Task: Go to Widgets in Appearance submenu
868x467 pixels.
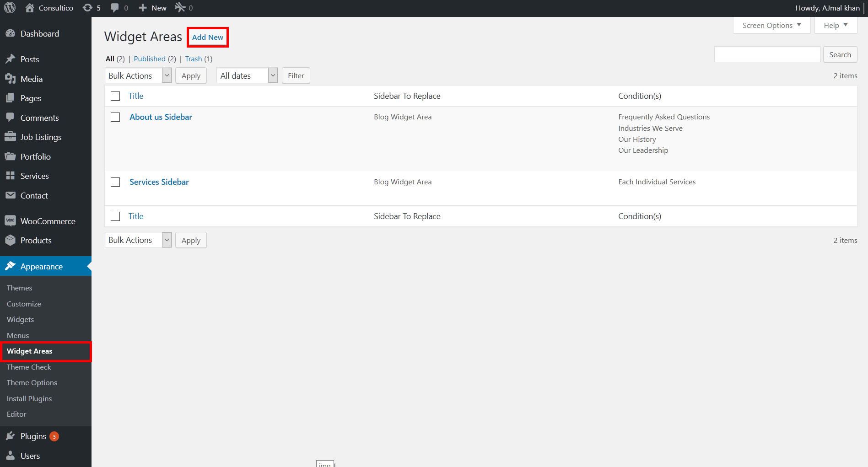Action: [x=20, y=319]
